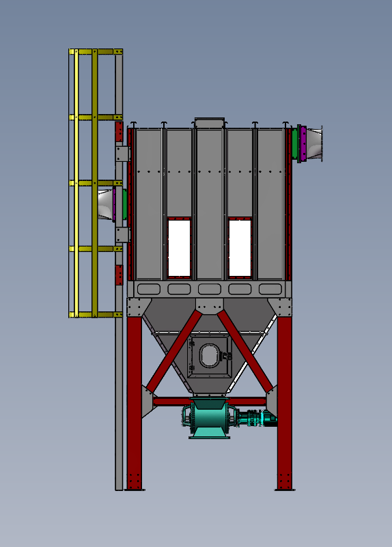Viewport: 392px width, 547px height.
Task: Select the green flange on right outlet
Action: [x=295, y=143]
